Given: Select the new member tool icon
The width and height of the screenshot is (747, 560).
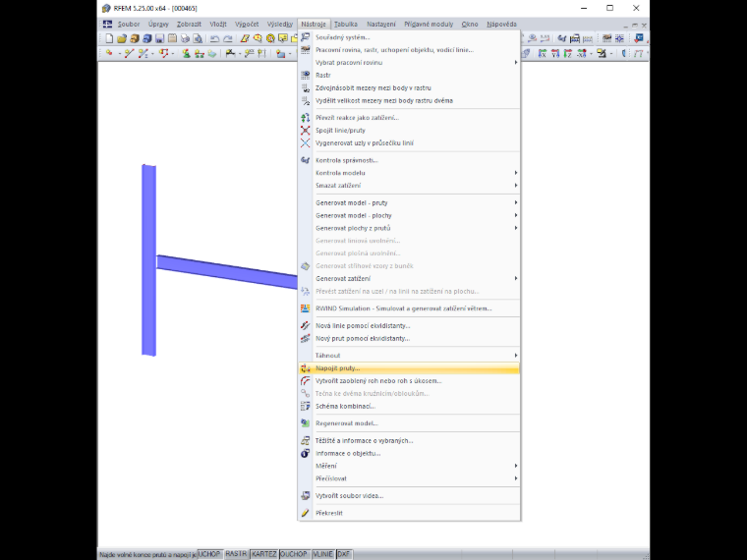Looking at the screenshot, I should coord(143,53).
